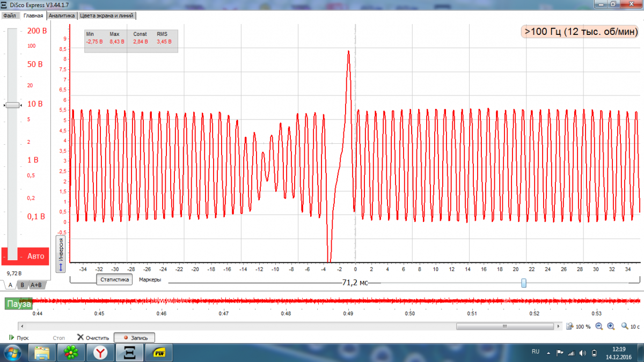644x362 pixels.
Task: Set voltage range to 1 В
Action: click(33, 160)
